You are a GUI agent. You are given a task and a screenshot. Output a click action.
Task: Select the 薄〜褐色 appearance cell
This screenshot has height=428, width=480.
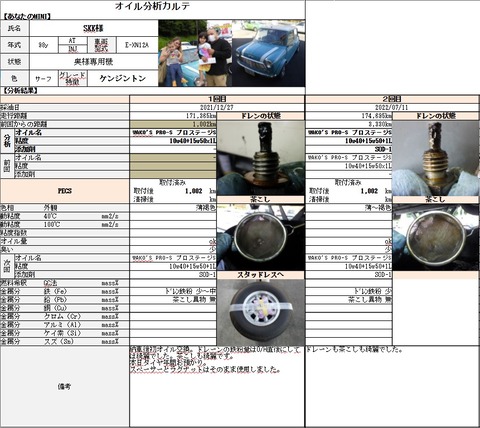(349, 207)
